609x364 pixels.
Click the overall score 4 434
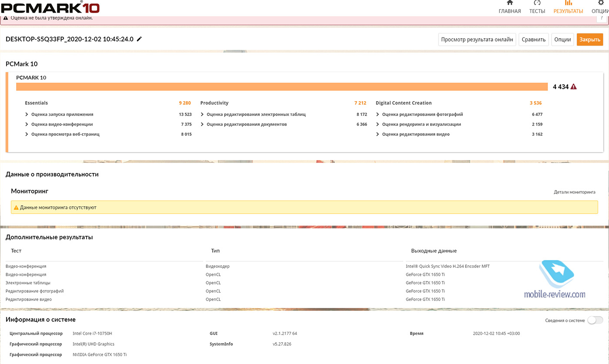pos(561,87)
